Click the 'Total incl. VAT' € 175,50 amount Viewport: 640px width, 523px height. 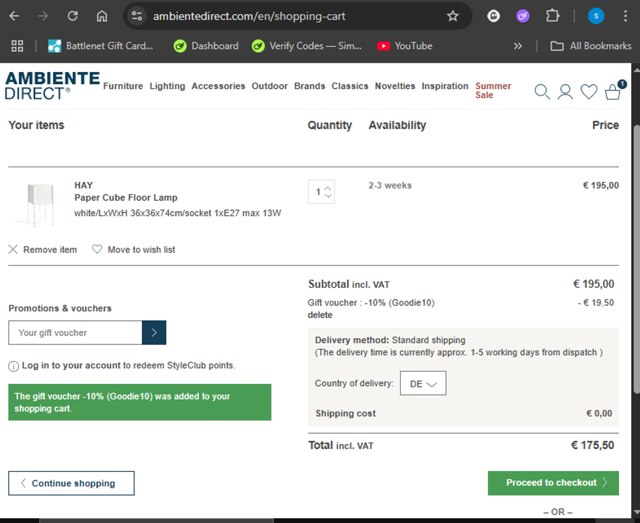coord(592,445)
